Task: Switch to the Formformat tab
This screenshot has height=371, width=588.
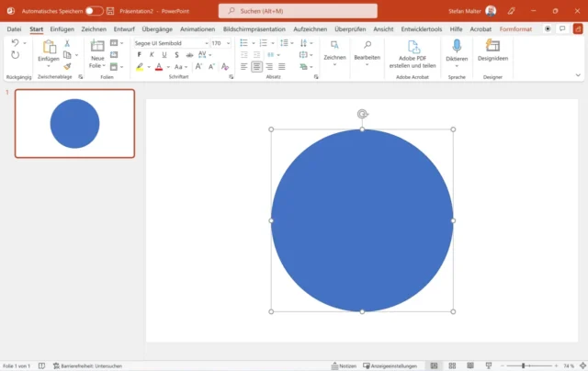Action: (x=515, y=28)
